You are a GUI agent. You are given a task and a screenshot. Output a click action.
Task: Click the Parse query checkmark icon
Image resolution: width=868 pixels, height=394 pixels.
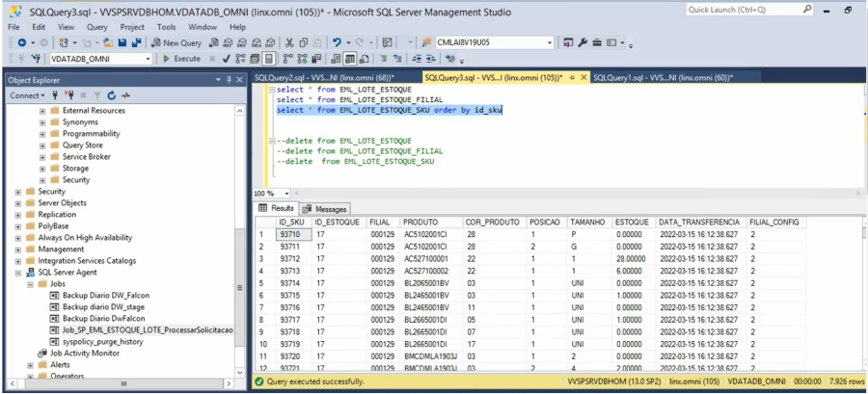pyautogui.click(x=226, y=59)
